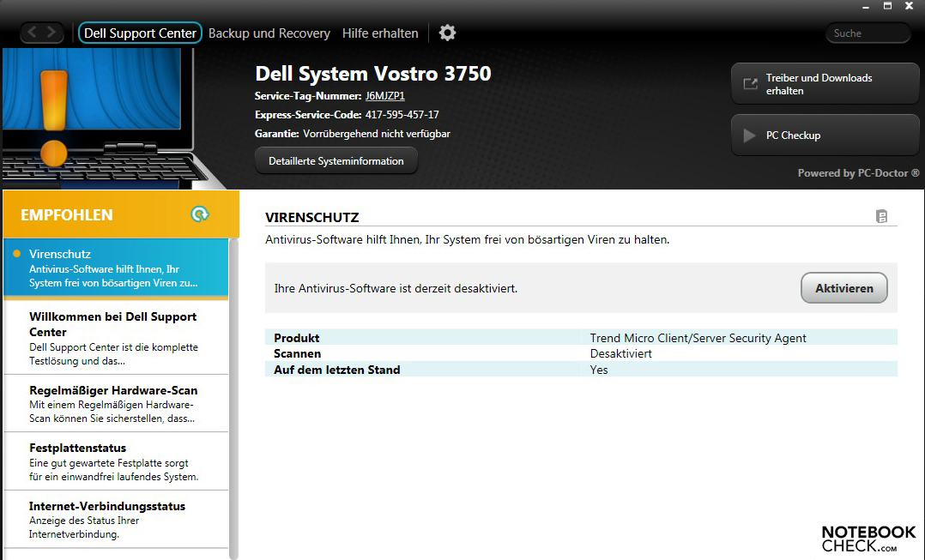925x560 pixels.
Task: Refresh the Empfohlen recommendations list
Action: pyautogui.click(x=200, y=214)
